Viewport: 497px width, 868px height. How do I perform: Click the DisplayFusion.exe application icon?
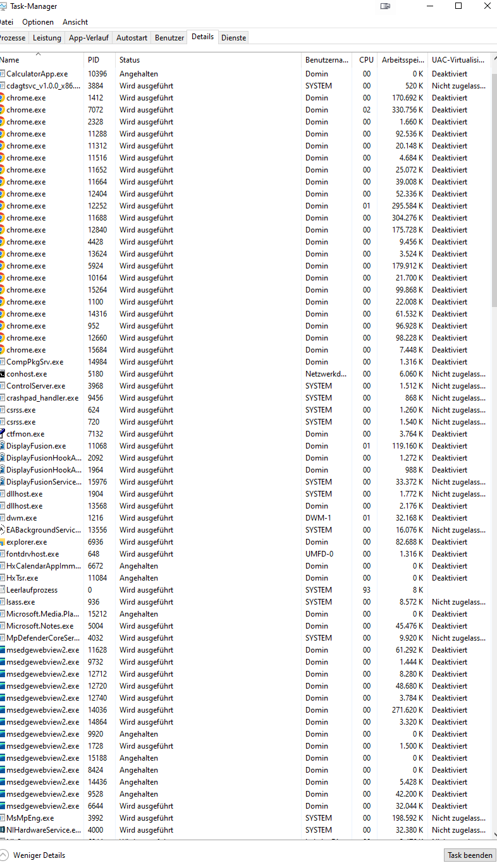pyautogui.click(x=2, y=446)
